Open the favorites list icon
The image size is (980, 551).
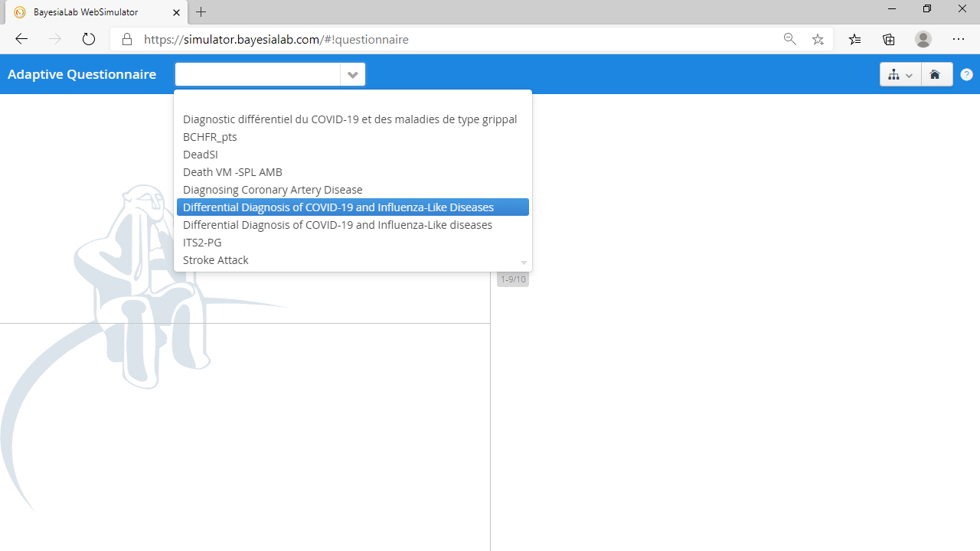854,39
